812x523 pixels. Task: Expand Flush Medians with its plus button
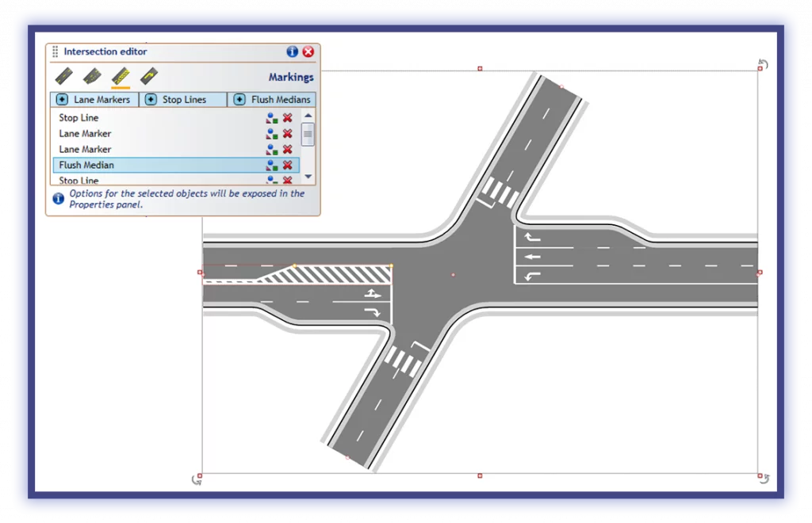[x=240, y=98]
